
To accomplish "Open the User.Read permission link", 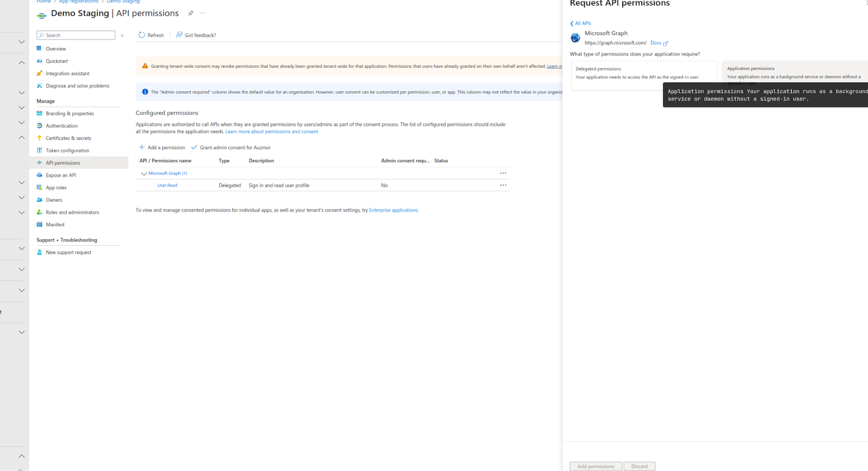I will [x=167, y=186].
